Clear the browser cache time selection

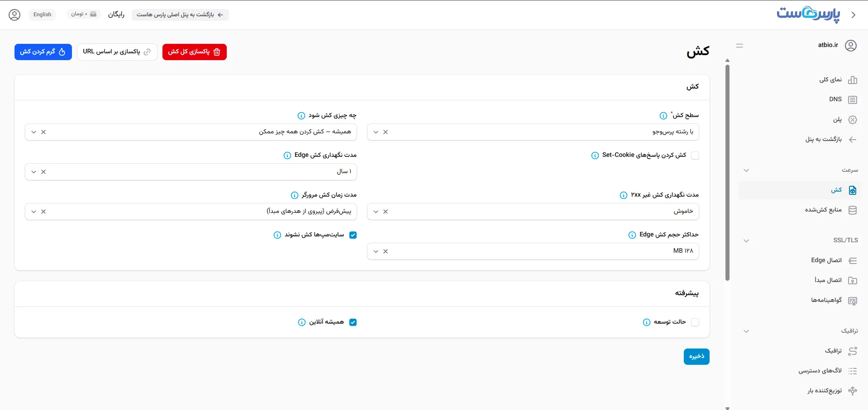(x=43, y=212)
